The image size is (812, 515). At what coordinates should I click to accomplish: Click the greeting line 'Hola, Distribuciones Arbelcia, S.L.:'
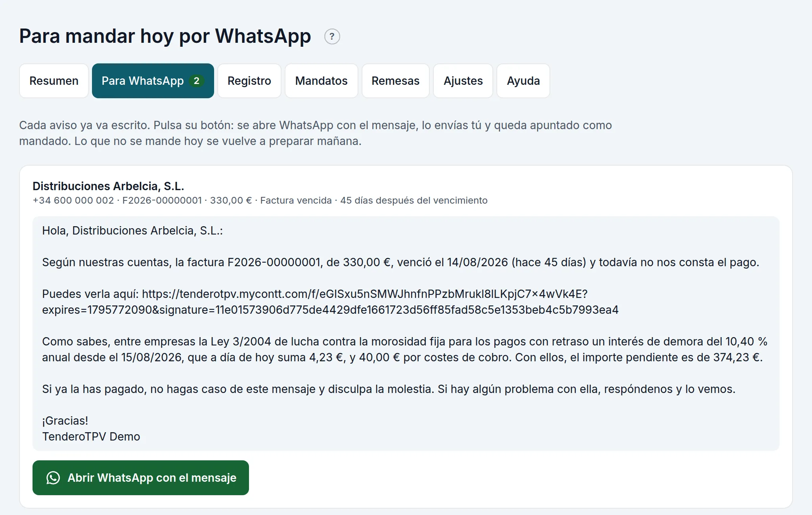tap(132, 231)
